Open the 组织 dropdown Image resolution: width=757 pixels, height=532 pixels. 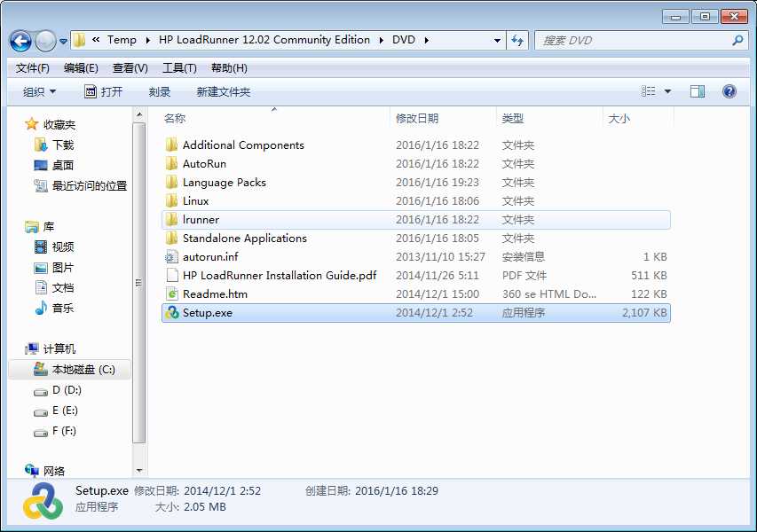tap(40, 91)
